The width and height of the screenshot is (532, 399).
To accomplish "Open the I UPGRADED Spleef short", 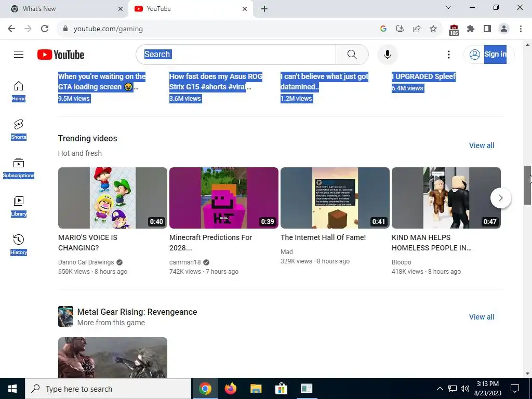I will coord(423,76).
